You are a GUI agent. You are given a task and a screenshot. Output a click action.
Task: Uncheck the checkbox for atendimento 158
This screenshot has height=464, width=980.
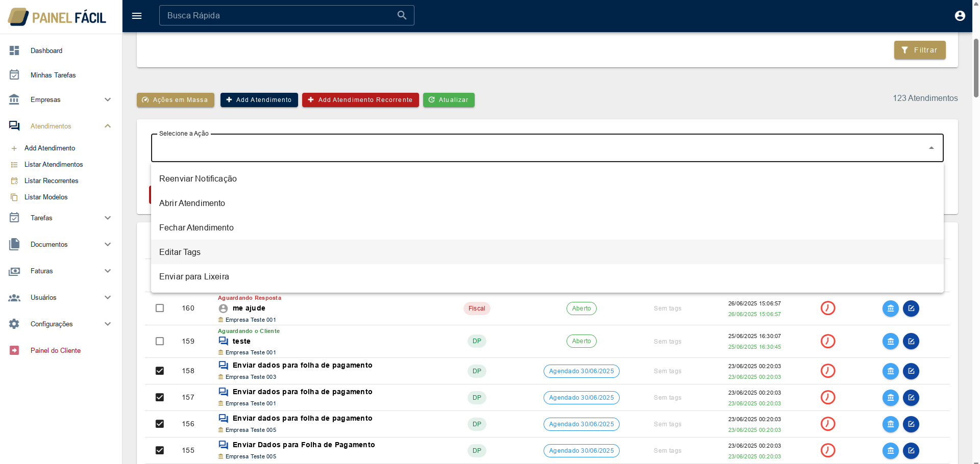pos(160,371)
